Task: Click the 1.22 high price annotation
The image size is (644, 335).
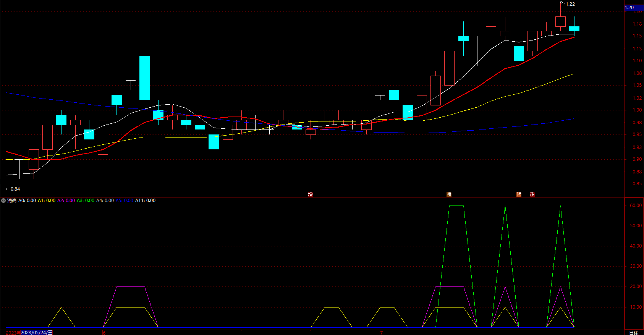Action: [570, 4]
